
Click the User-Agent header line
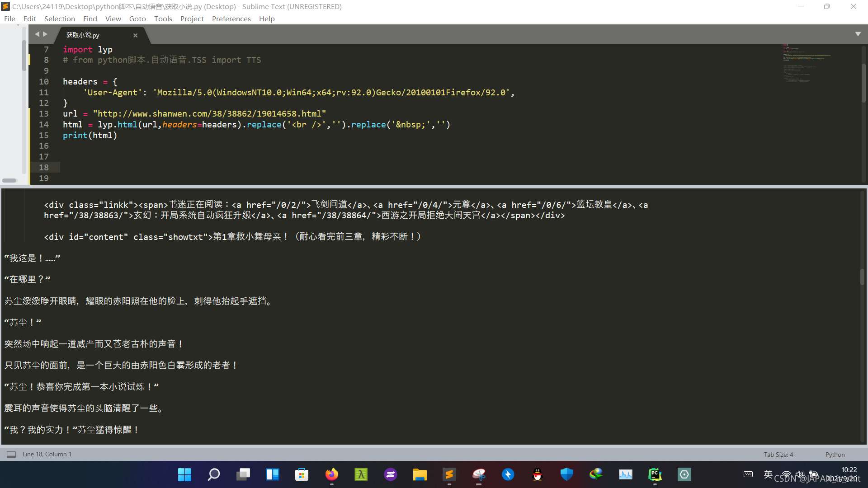pyautogui.click(x=298, y=92)
